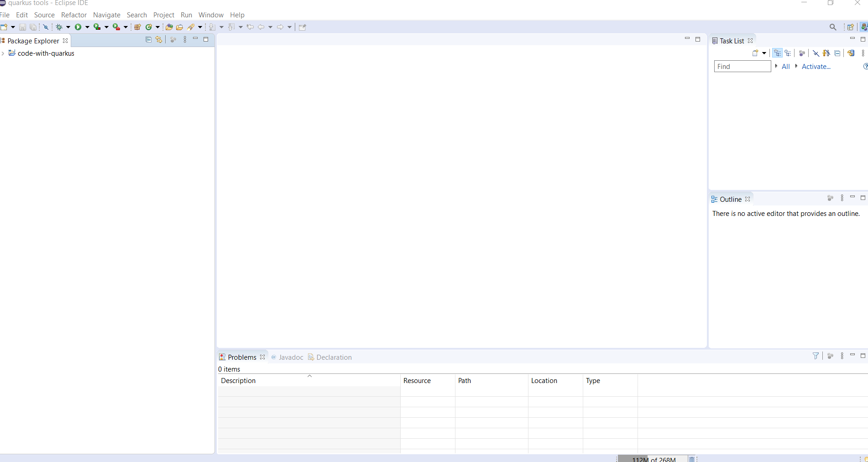868x462 pixels.
Task: Click the All working set link
Action: (785, 67)
